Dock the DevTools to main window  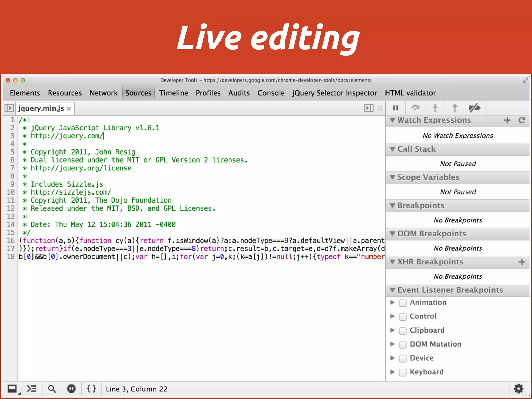[12, 389]
